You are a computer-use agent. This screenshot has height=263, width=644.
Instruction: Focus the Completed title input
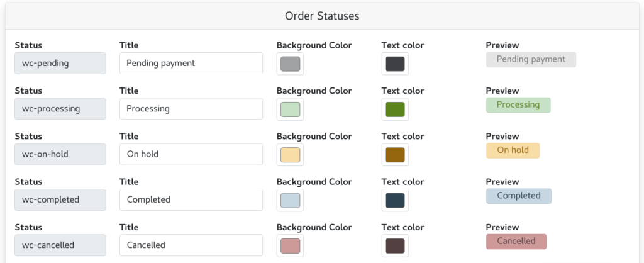tap(191, 199)
